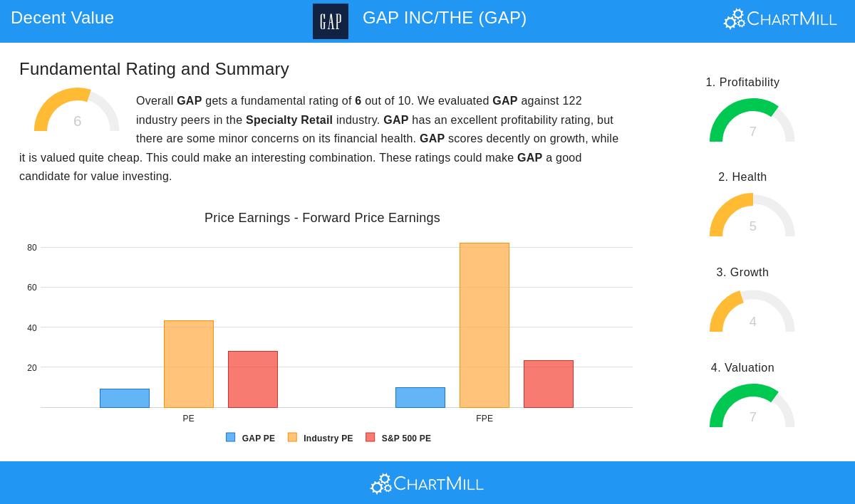Click the Profitability rating gauge
Viewport: 855px width, 504px height.
752,121
